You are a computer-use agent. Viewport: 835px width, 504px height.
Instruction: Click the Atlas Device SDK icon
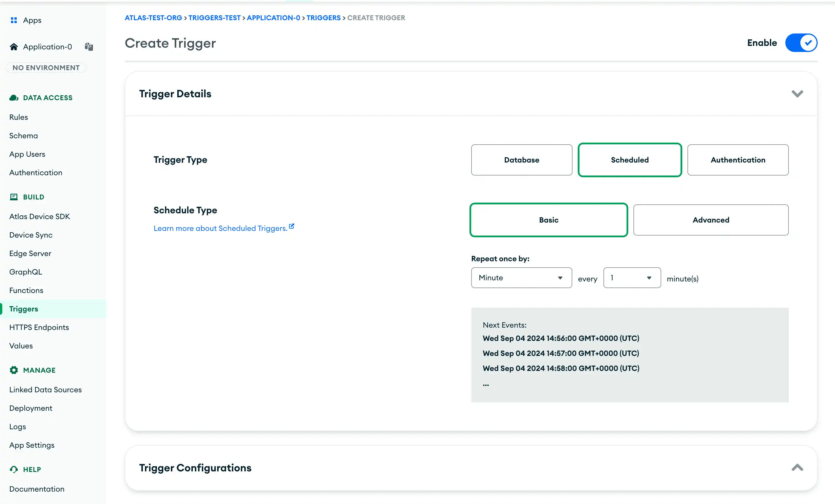click(39, 216)
